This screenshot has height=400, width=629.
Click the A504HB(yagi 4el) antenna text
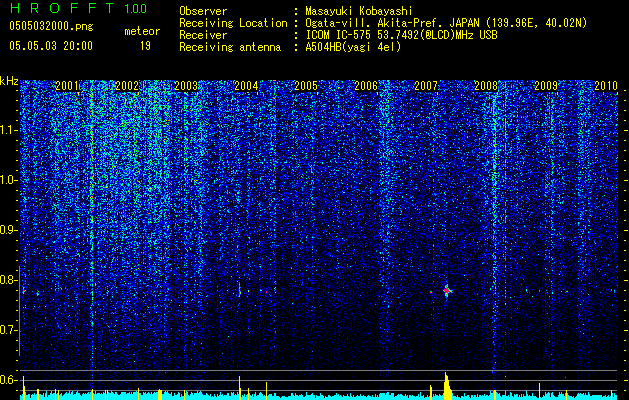[x=353, y=47]
